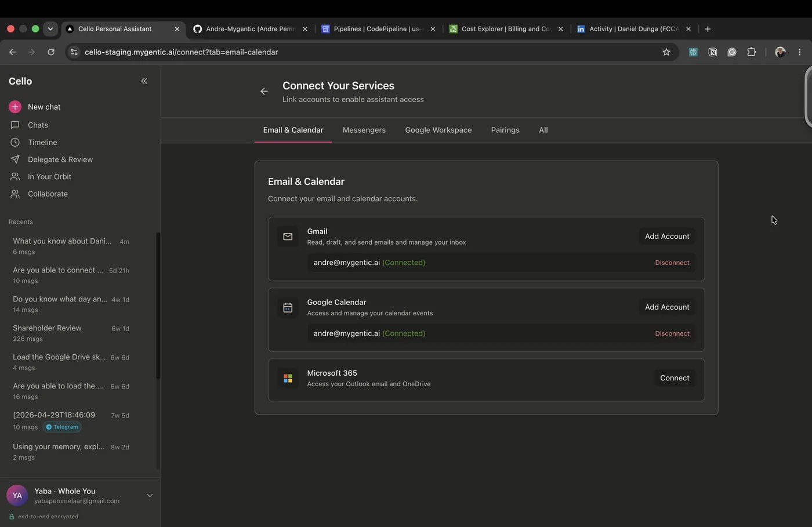Open Delegate & Review paper-plane icon
Image resolution: width=812 pixels, height=527 pixels.
15,159
